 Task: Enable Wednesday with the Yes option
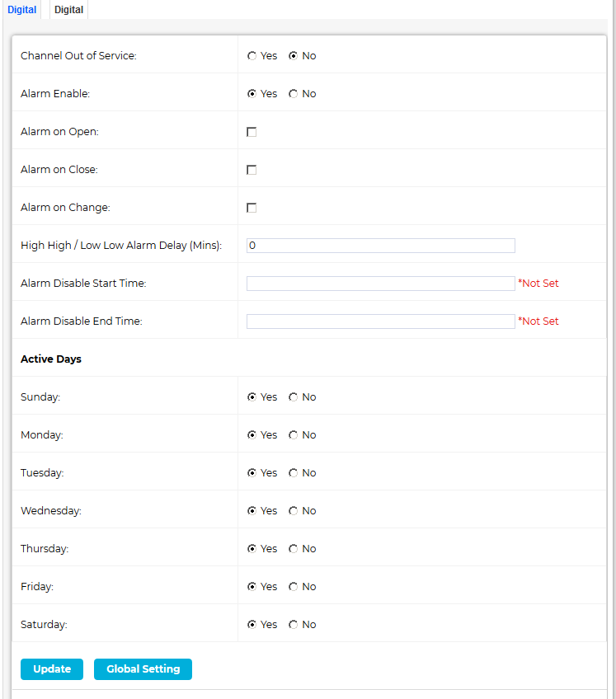click(x=252, y=510)
